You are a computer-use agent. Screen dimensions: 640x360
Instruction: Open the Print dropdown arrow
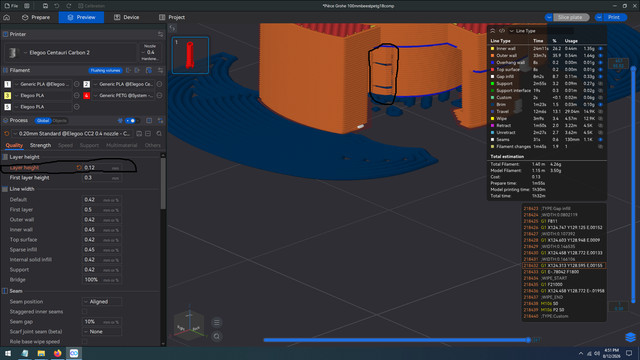click(599, 17)
